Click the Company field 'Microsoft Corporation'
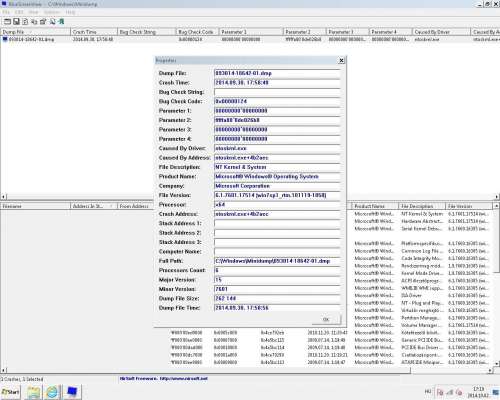Image resolution: width=500 pixels, height=400 pixels. [x=277, y=186]
